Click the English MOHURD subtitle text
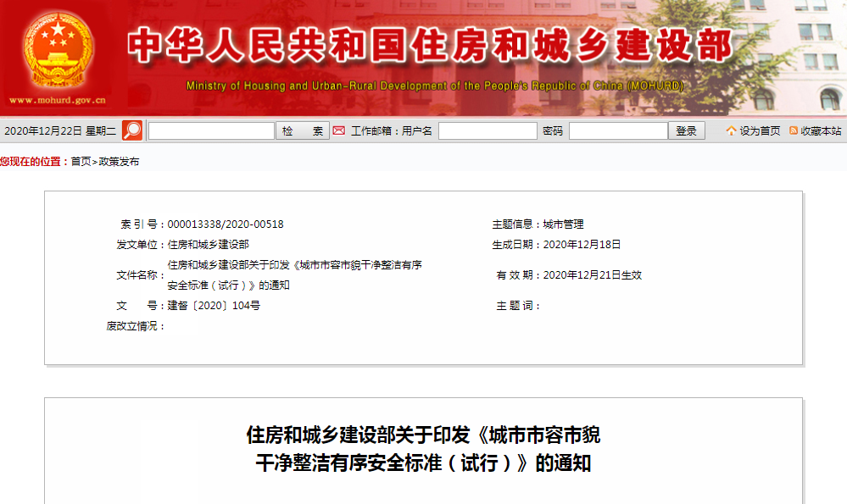This screenshot has width=847, height=504. click(x=434, y=86)
